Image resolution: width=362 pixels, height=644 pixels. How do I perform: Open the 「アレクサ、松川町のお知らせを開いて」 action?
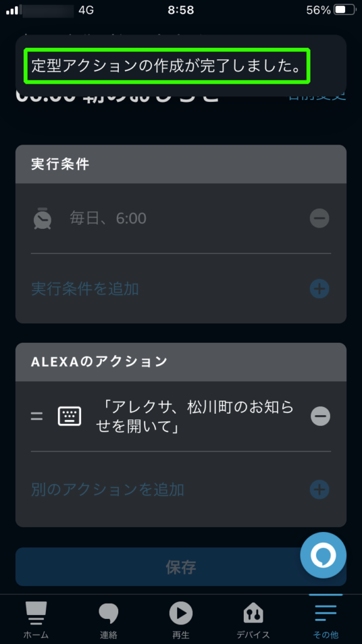pyautogui.click(x=195, y=416)
